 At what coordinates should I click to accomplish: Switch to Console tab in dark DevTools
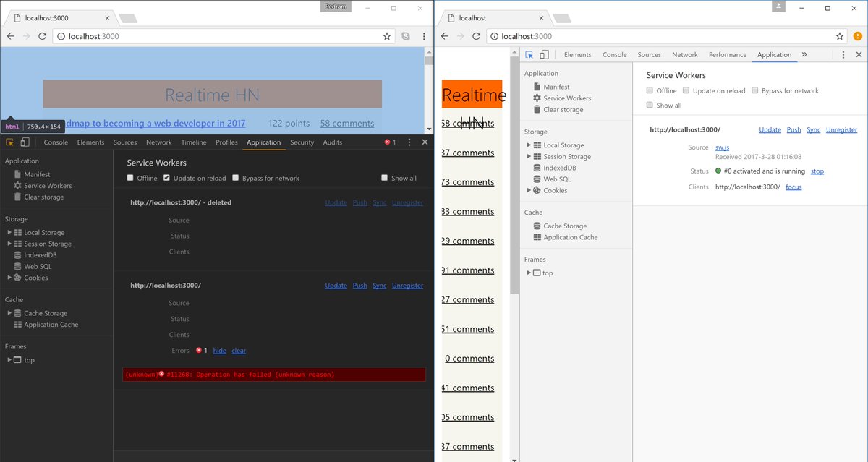tap(56, 142)
